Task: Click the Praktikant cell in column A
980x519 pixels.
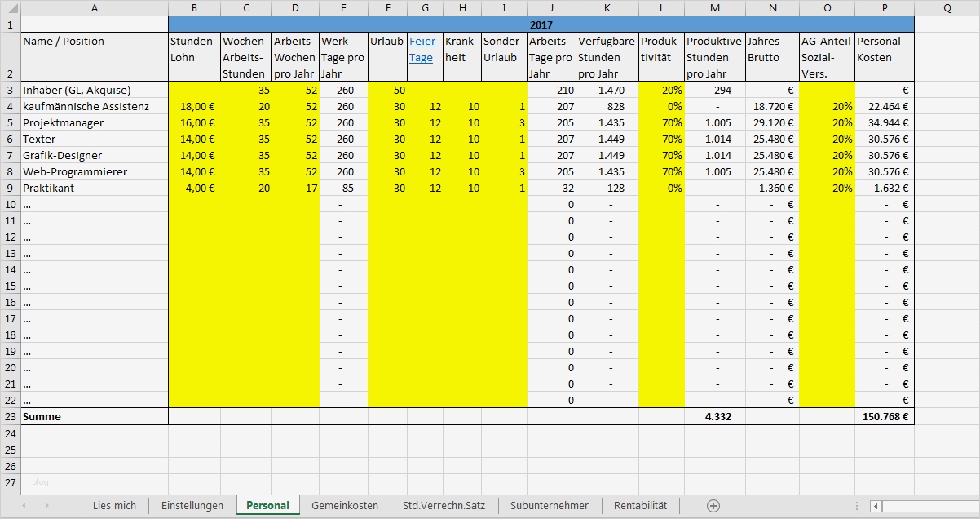Action: (95, 188)
